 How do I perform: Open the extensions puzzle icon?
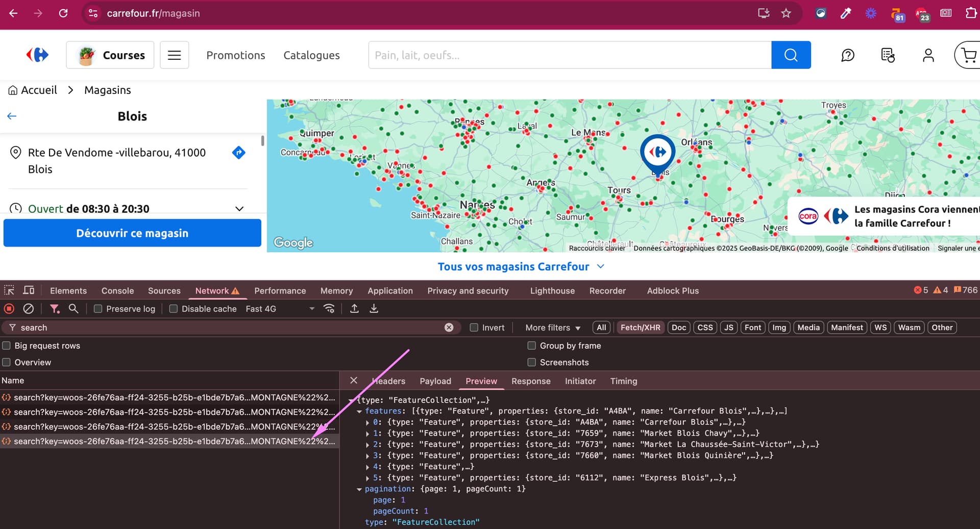pyautogui.click(x=971, y=13)
